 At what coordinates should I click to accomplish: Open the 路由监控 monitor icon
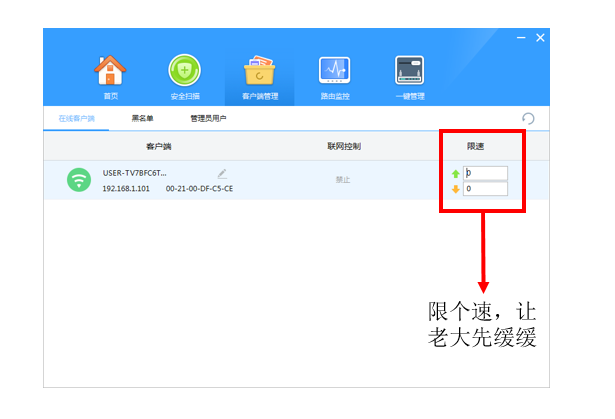pos(335,72)
